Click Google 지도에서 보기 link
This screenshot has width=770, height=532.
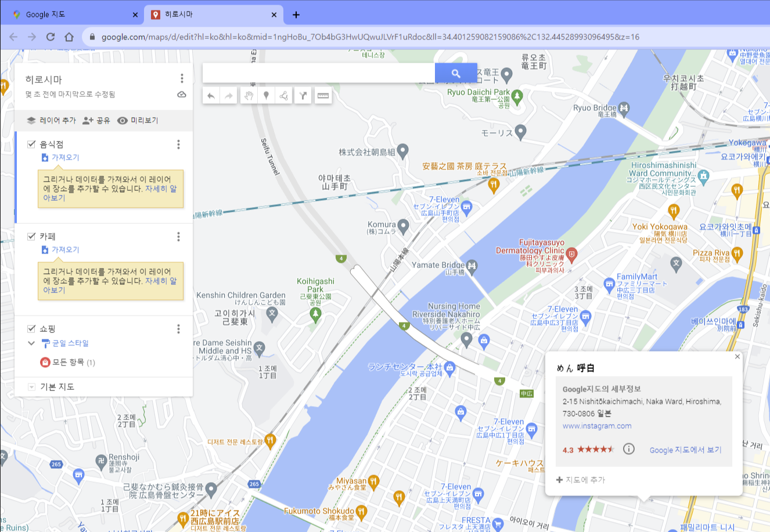coord(685,450)
